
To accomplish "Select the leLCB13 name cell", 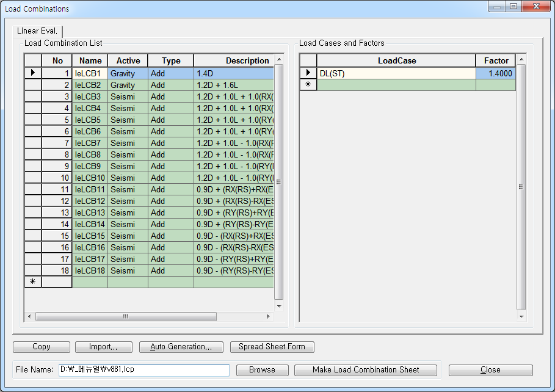I will click(x=90, y=212).
